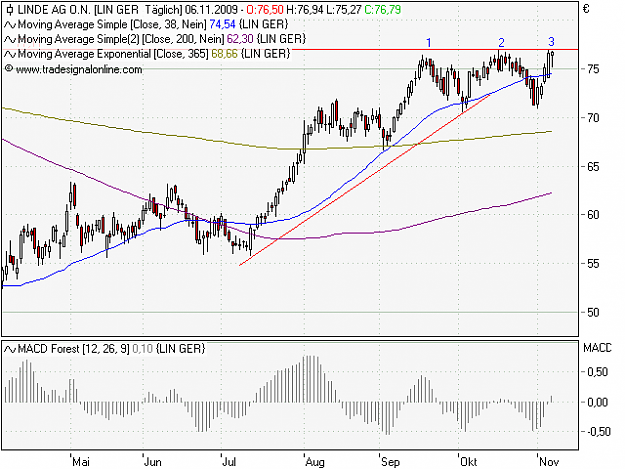Click the MACD axis title on the right
Image resolution: width=625 pixels, height=469 pixels.
point(597,348)
